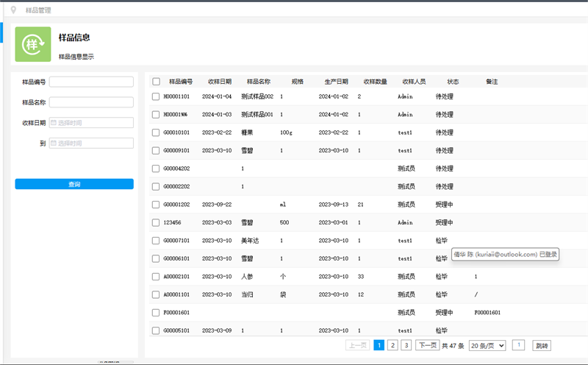Go to page 2 of results
588x365 pixels.
coord(392,345)
